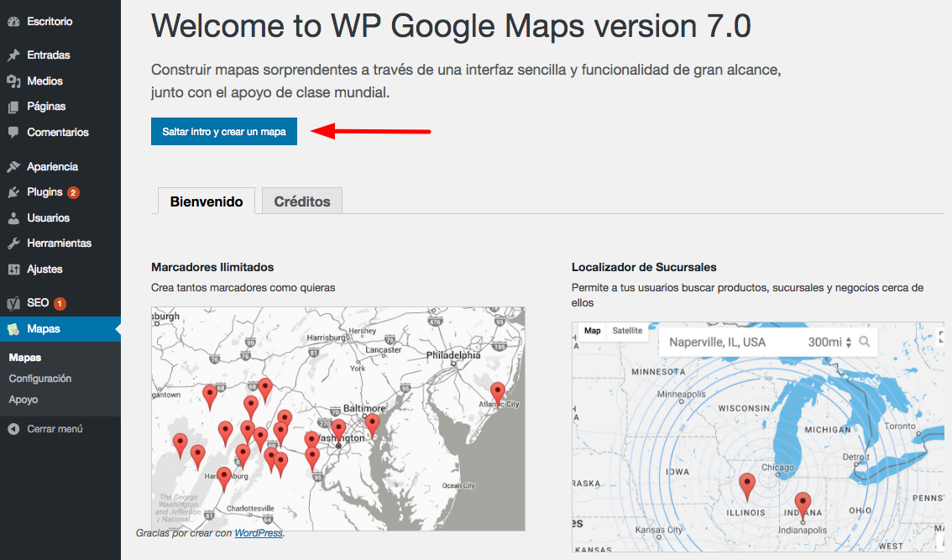Toggle the Satellite view in the store locator preview
Screen dimensions: 952x560
pyautogui.click(x=628, y=331)
